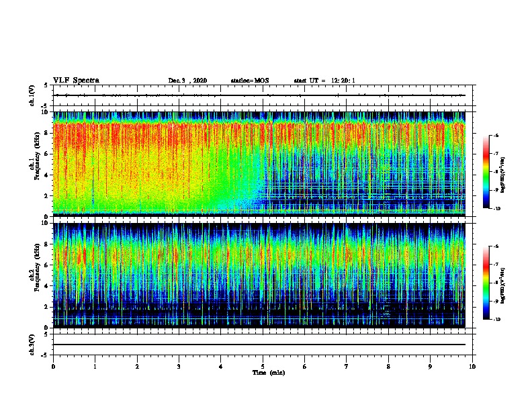
Task: Click the "station=MOS" label
Action: (250, 81)
